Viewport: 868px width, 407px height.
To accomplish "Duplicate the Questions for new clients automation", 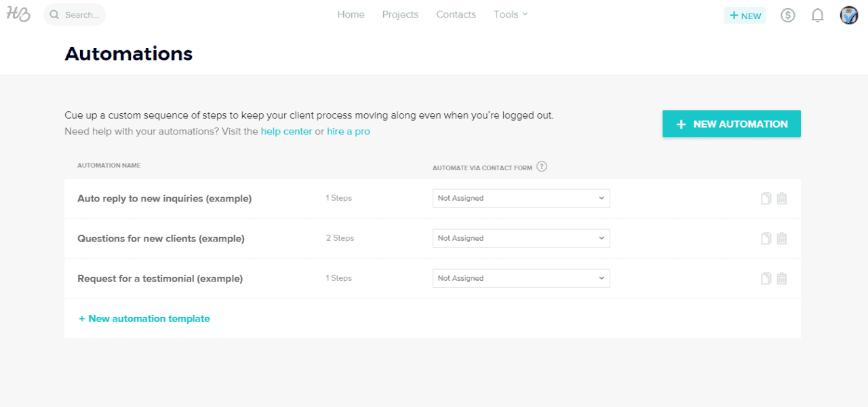I will [766, 238].
